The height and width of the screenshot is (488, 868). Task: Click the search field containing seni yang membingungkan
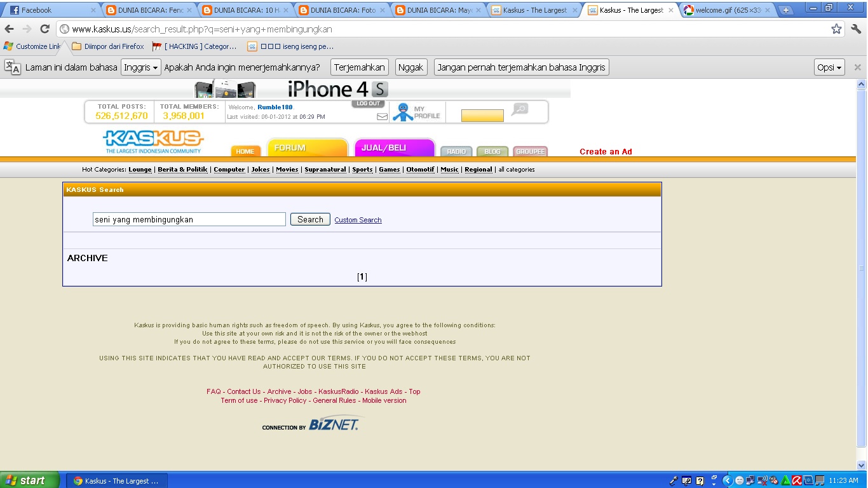189,219
